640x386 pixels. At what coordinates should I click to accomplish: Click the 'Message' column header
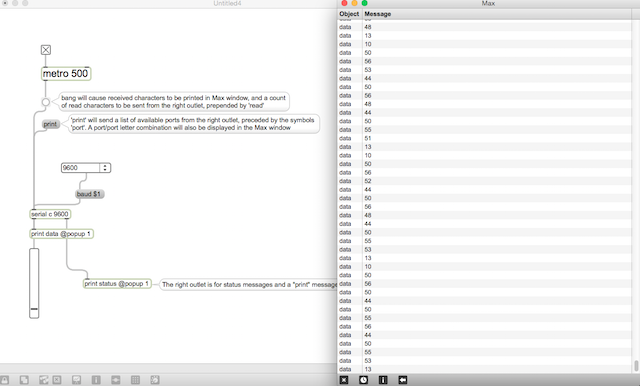[x=378, y=14]
